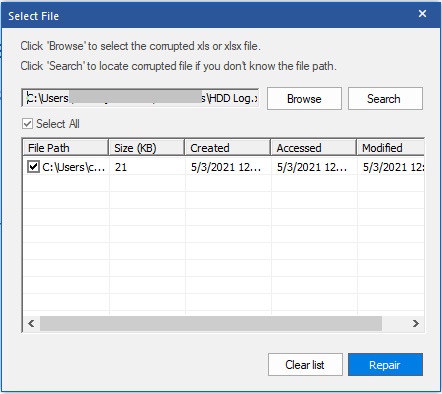Sort by the Created column header
Screen dimensions: 442x394
click(228, 148)
